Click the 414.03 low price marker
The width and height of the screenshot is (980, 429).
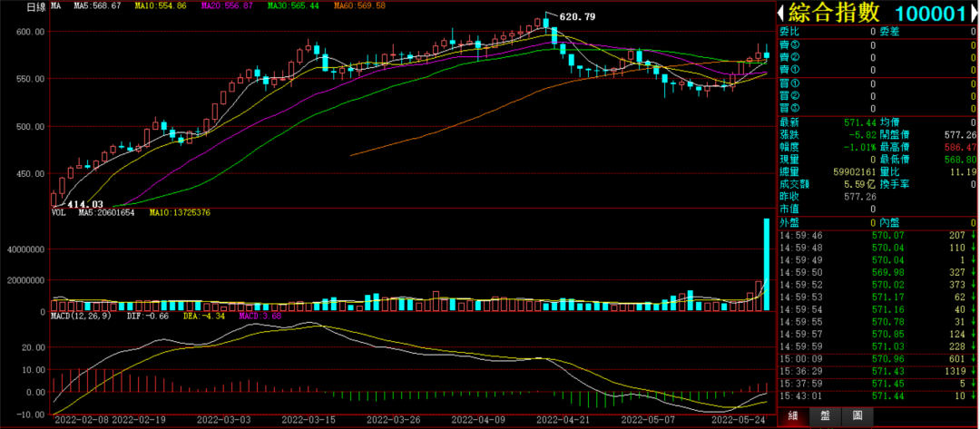pyautogui.click(x=85, y=204)
